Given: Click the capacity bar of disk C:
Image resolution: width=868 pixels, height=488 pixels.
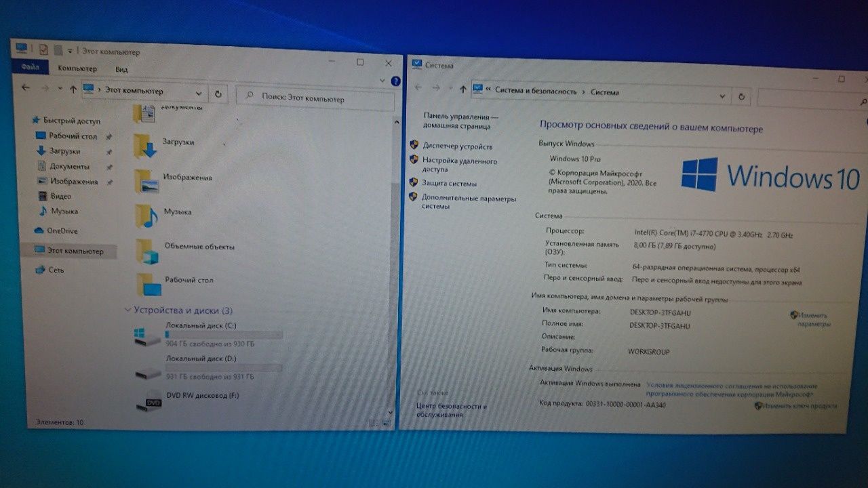Looking at the screenshot, I should coord(223,335).
